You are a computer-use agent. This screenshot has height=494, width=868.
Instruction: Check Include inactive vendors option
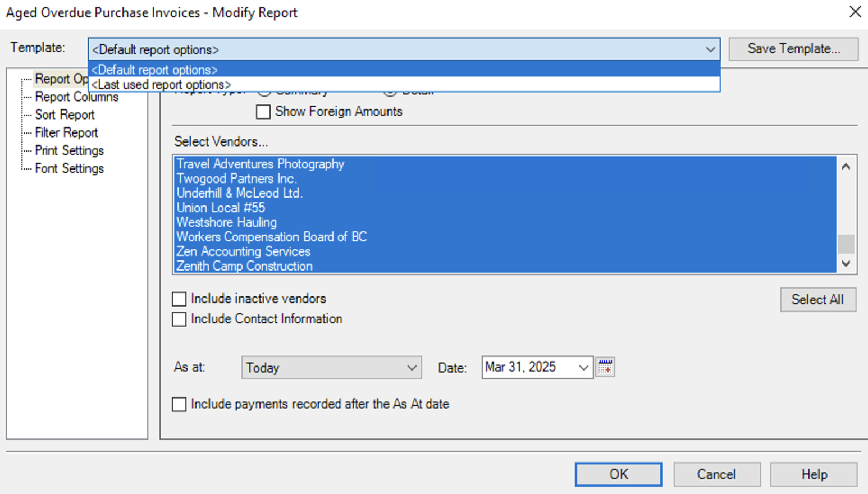(x=180, y=299)
